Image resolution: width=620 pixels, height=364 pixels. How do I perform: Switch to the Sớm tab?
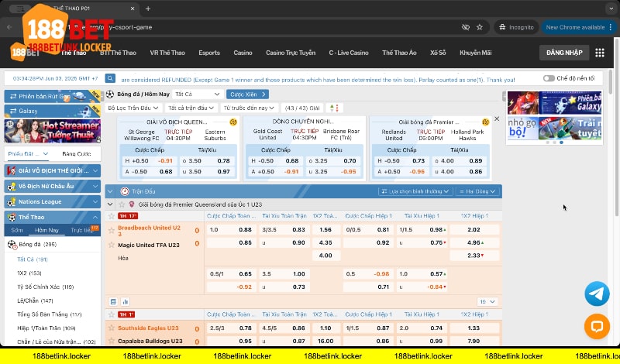pos(17,230)
